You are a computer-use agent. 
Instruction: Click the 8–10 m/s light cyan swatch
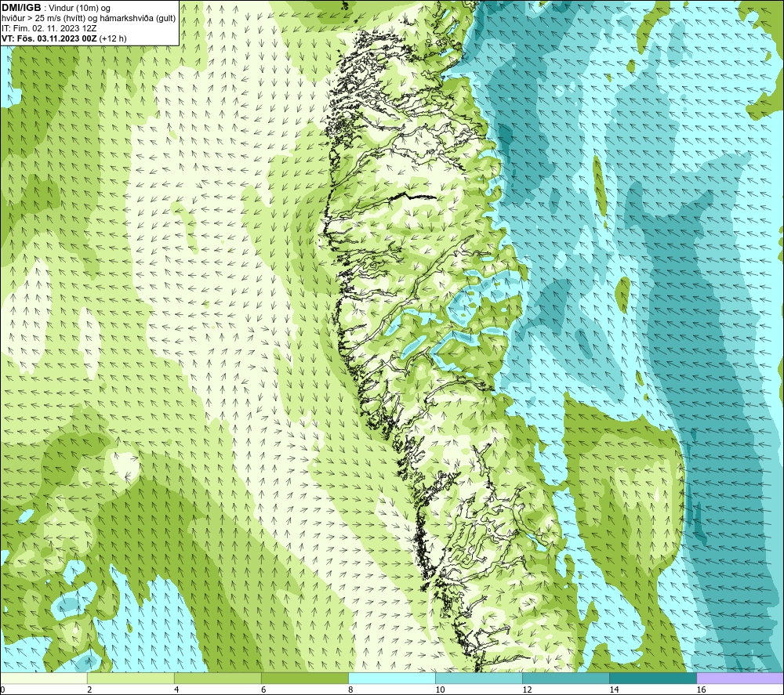[x=391, y=678]
